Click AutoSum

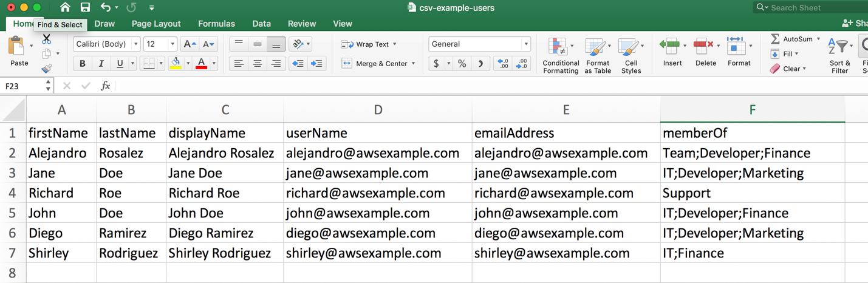pyautogui.click(x=792, y=39)
